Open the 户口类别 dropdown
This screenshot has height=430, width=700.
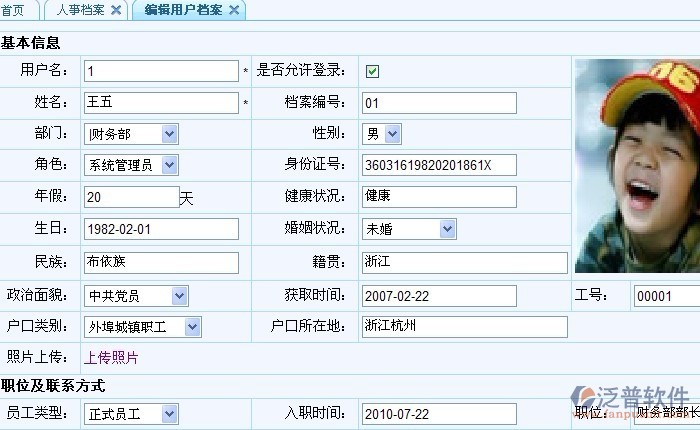point(191,327)
